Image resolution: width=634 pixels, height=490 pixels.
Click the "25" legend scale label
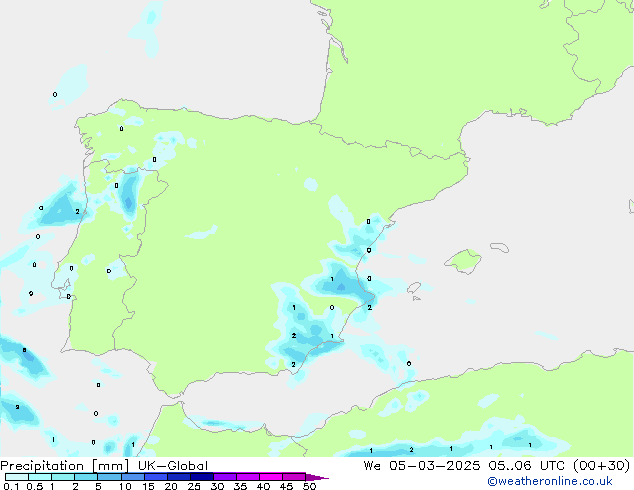tap(194, 486)
